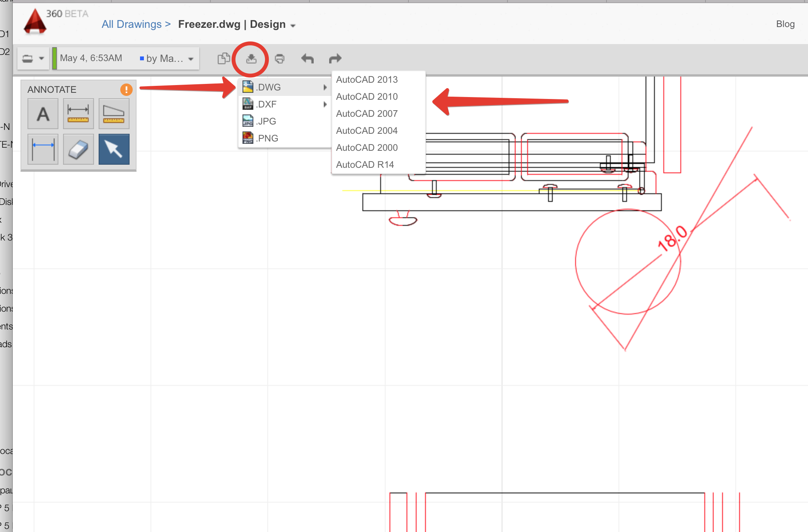Select the Text annotation tool
This screenshot has width=808, height=532.
pyautogui.click(x=43, y=114)
